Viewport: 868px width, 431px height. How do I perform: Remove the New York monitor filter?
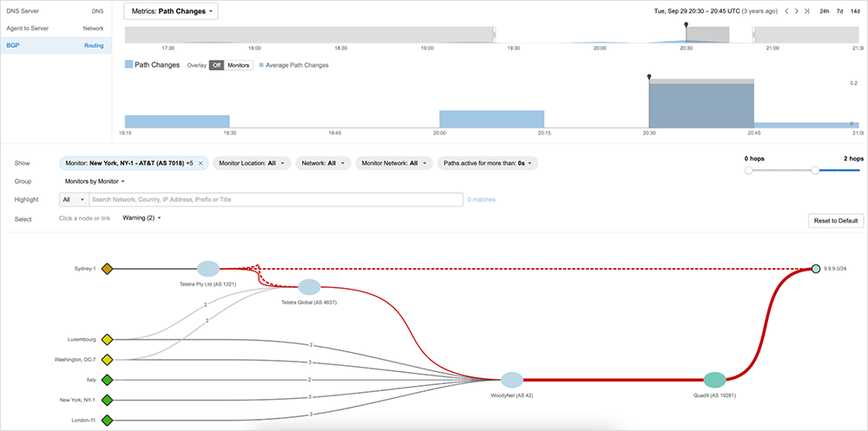point(201,162)
